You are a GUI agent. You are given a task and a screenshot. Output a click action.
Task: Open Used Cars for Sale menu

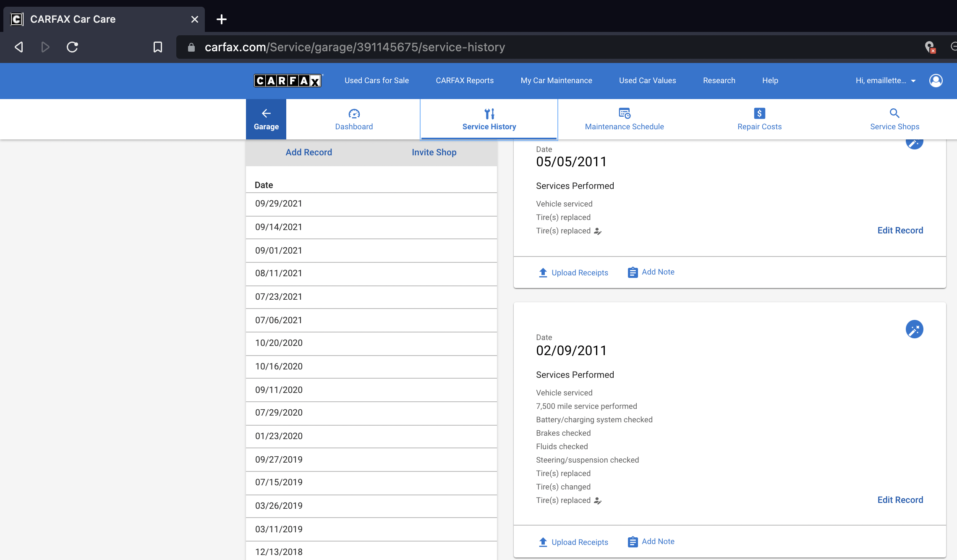(x=377, y=81)
